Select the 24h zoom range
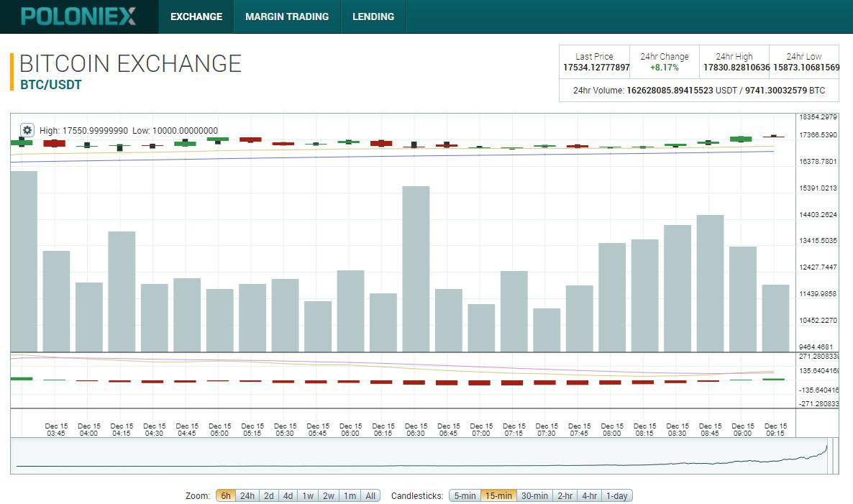853x504 pixels. 247,495
